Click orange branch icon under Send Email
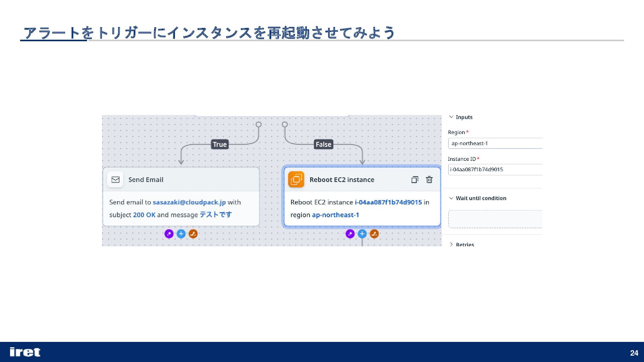The height and width of the screenshot is (362, 644). pyautogui.click(x=193, y=234)
